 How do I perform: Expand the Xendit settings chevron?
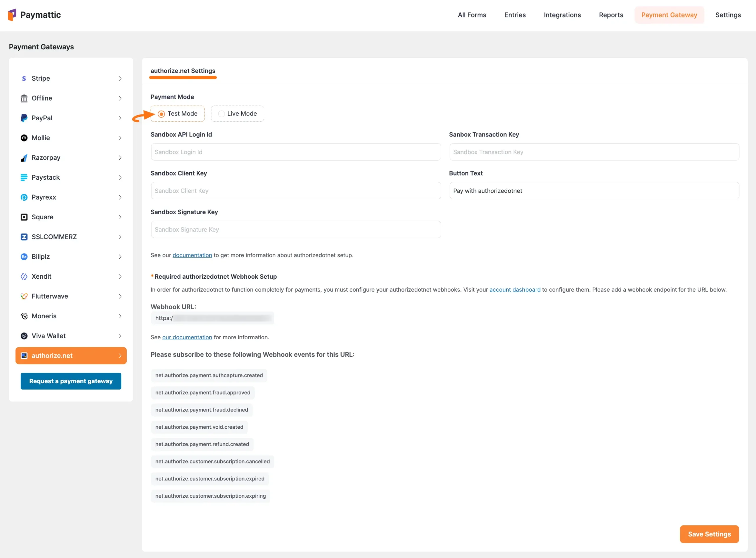[x=120, y=276]
